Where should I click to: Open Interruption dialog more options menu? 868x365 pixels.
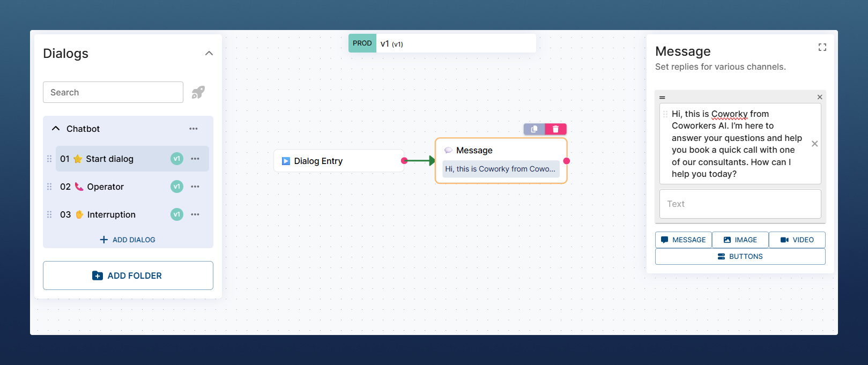[195, 214]
